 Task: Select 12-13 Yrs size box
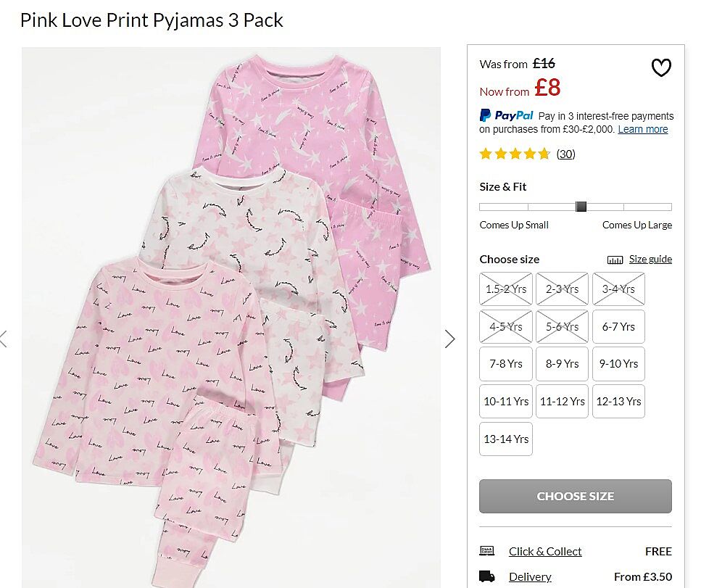click(x=618, y=402)
